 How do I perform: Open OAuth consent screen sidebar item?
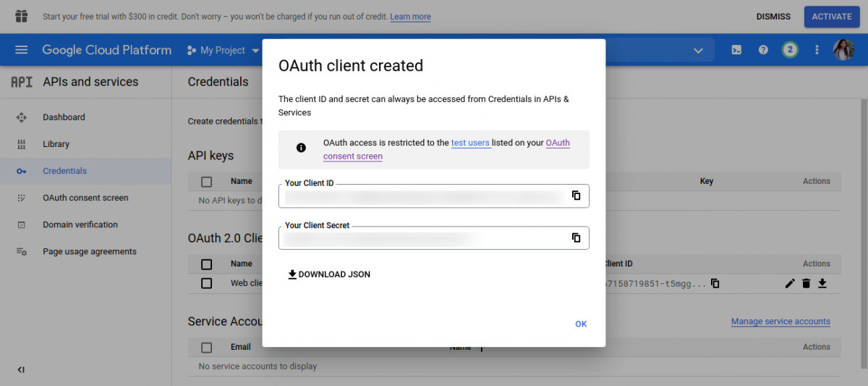pos(85,198)
